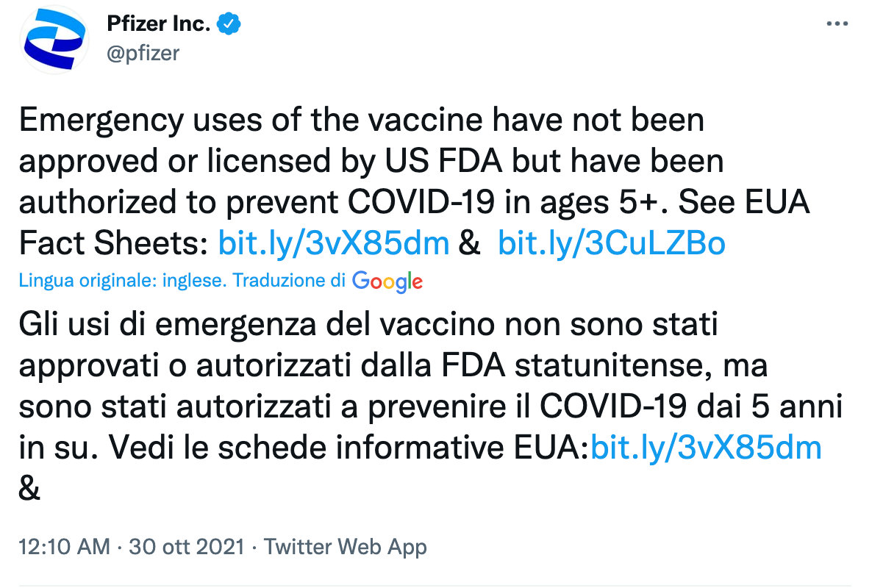This screenshot has height=588, width=872.
Task: Open the Pfizer Inc. display name
Action: click(x=159, y=24)
